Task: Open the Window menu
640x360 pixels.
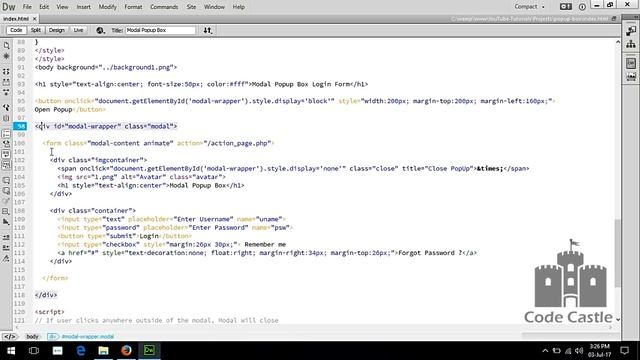Action: pos(214,7)
